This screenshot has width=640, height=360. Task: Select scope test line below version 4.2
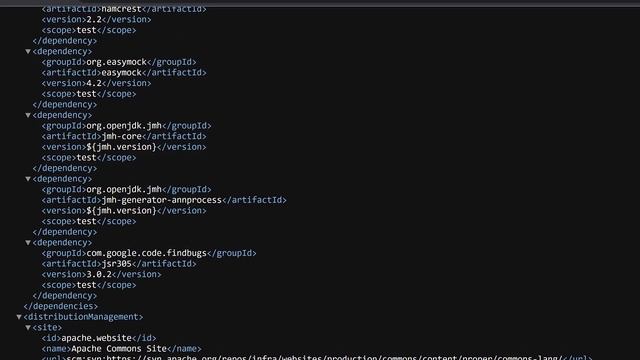(89, 94)
